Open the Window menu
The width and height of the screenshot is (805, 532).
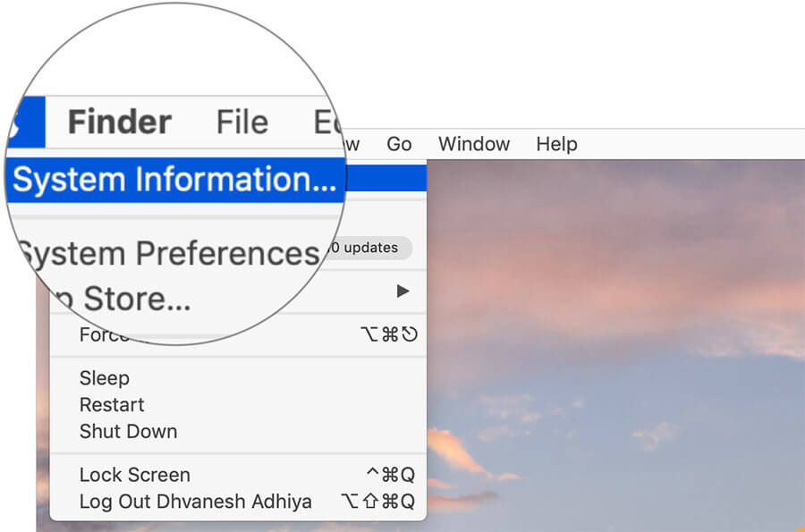coord(474,144)
